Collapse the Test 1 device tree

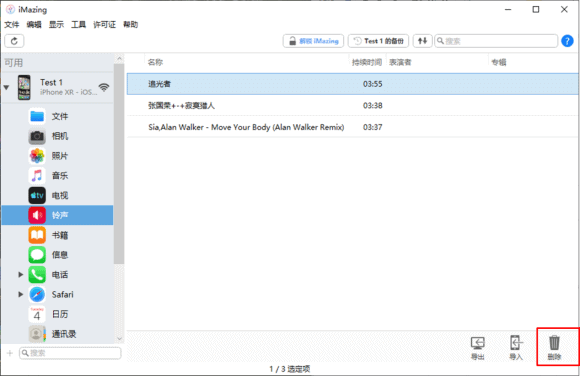pos(6,87)
